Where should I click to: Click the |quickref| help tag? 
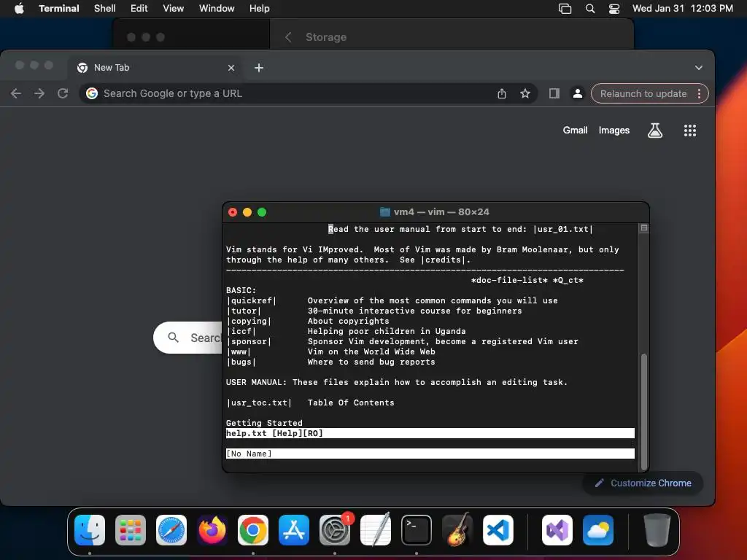[x=252, y=300]
